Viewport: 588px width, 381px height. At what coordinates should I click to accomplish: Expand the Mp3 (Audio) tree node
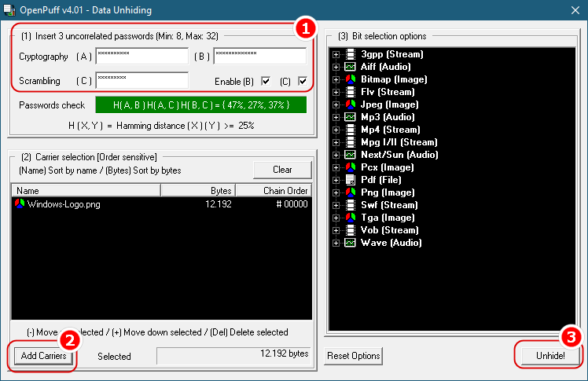coord(336,117)
